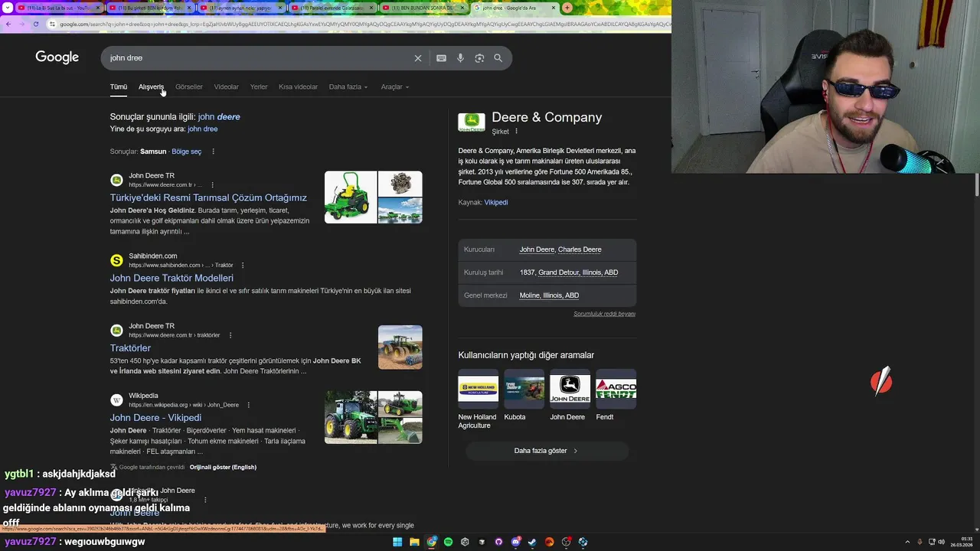
Task: Switch to the BEN BUNDAN SONRA YouTube tab
Action: (x=423, y=8)
